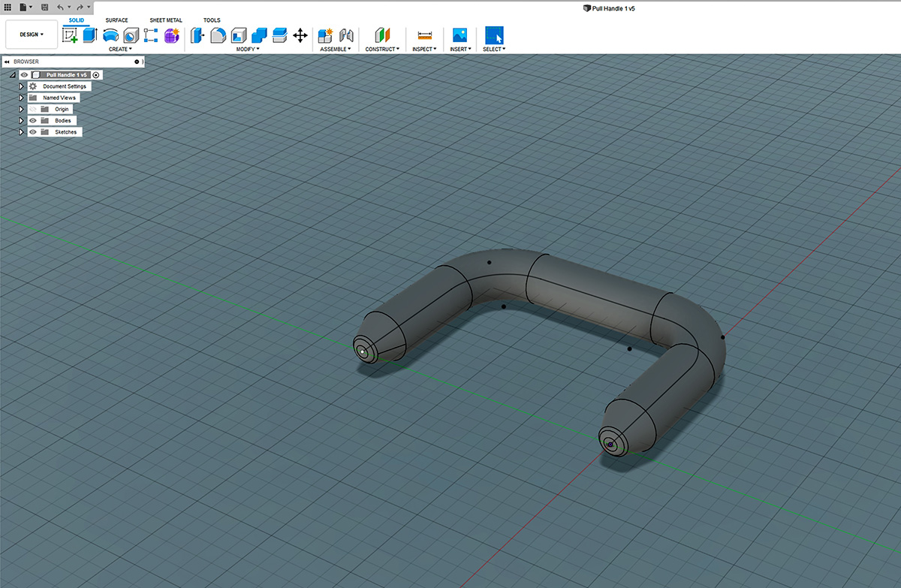
Task: Select the Extrude tool
Action: tap(91, 35)
